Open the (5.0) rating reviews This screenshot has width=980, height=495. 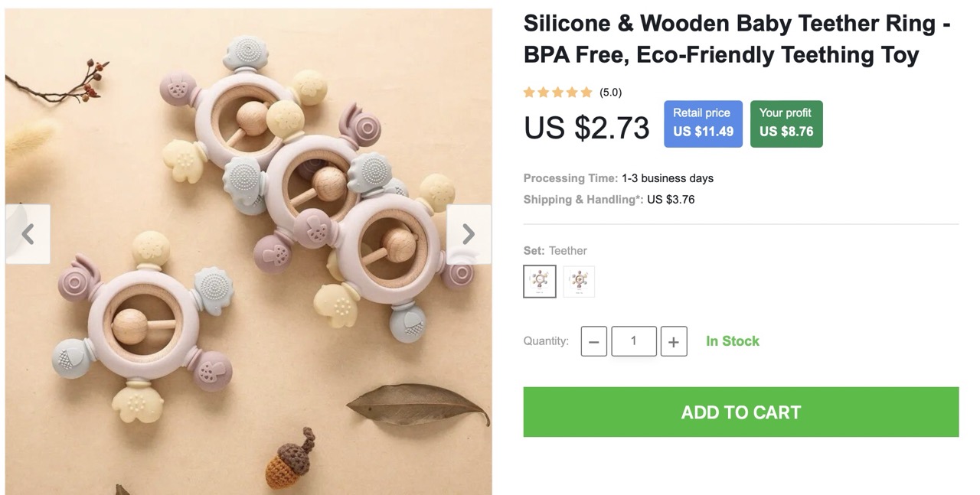(x=610, y=93)
